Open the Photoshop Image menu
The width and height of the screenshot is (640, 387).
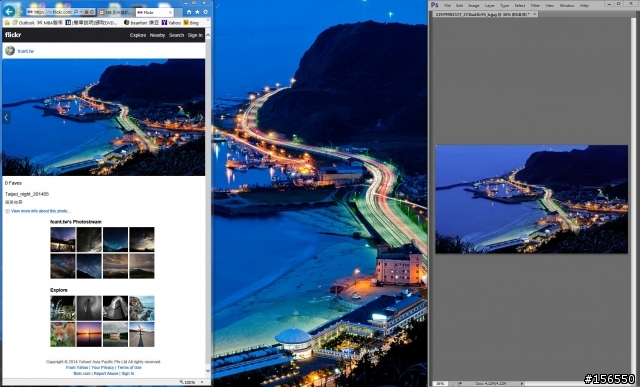point(473,6)
